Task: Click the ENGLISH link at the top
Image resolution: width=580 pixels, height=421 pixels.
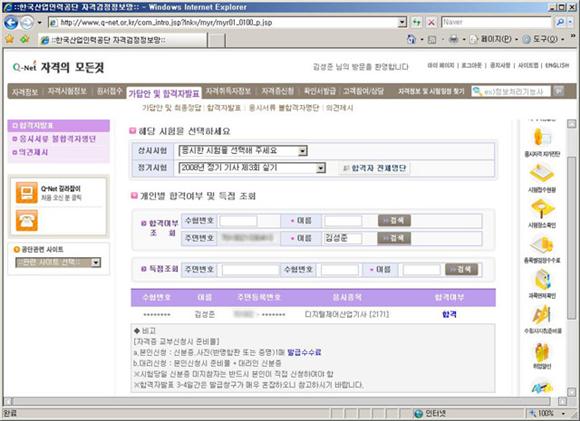Action: click(x=557, y=65)
